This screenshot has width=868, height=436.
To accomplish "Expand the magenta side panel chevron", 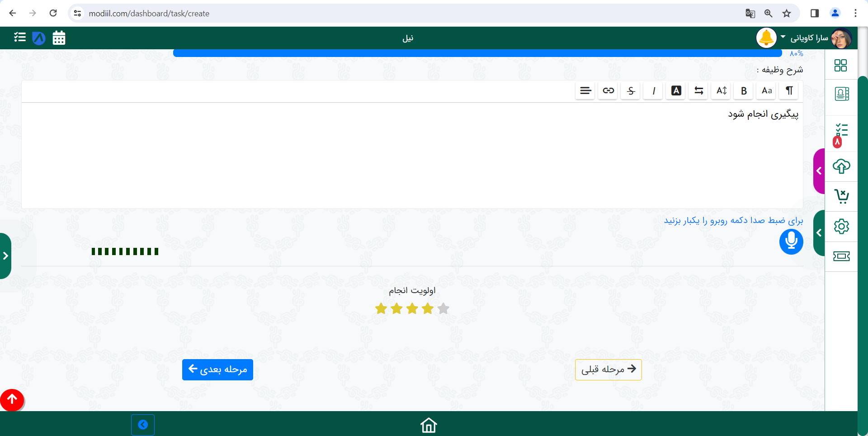I will (x=819, y=171).
